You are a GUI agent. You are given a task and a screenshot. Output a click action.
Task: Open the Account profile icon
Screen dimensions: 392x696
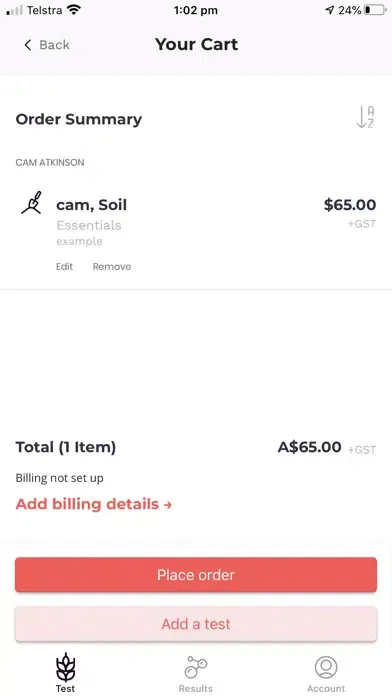click(326, 667)
